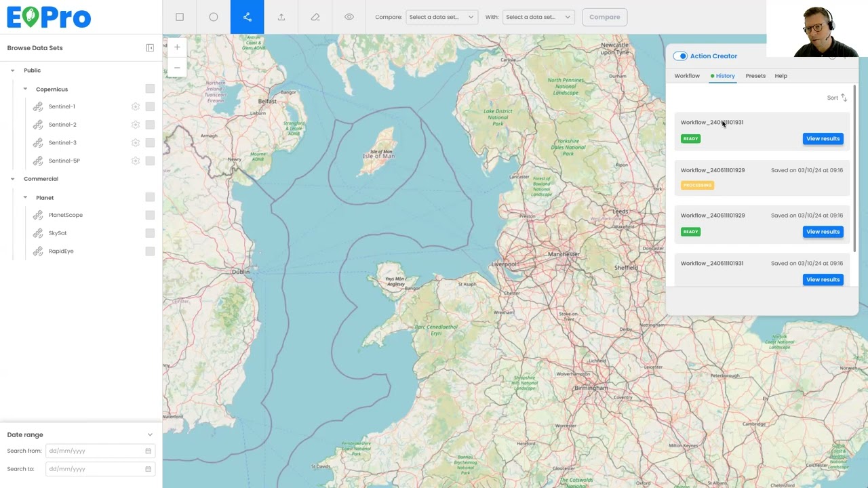Click the Action Creator panel scrollbar
Screen dimensions: 868x488
coord(854,169)
